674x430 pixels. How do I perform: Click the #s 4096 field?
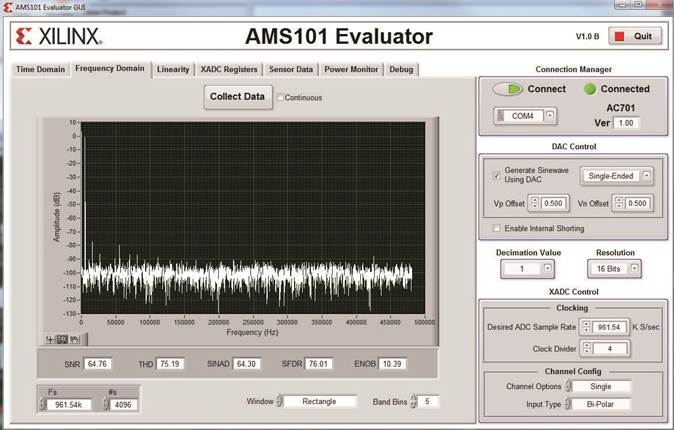(x=123, y=405)
